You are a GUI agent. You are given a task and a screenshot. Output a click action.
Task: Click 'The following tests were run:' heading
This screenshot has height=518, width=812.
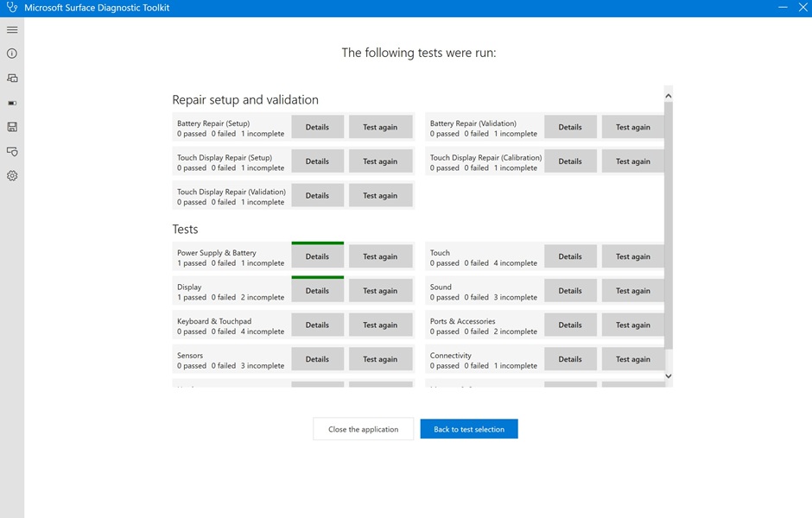[x=418, y=53]
